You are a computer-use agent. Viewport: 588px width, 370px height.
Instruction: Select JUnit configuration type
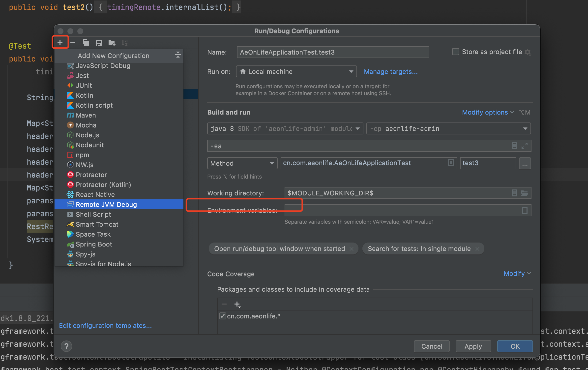pos(119,86)
